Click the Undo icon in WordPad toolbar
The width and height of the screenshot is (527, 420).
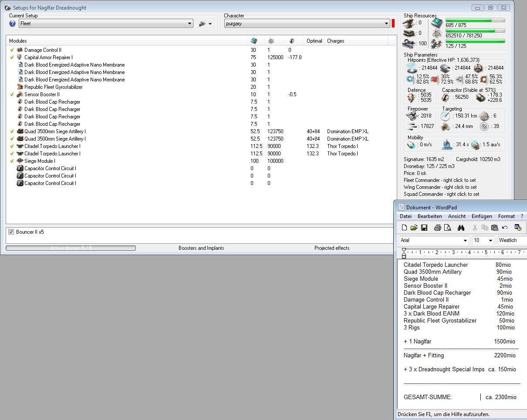505,228
